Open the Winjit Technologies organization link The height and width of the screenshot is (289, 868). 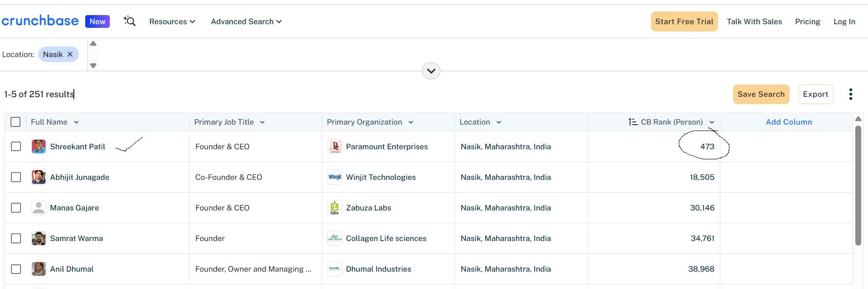click(x=381, y=177)
